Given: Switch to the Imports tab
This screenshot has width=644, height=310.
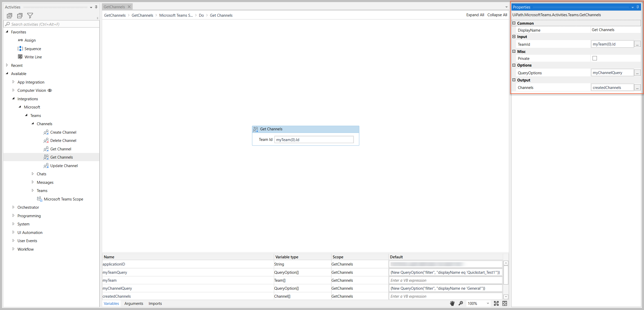Looking at the screenshot, I should tap(155, 304).
